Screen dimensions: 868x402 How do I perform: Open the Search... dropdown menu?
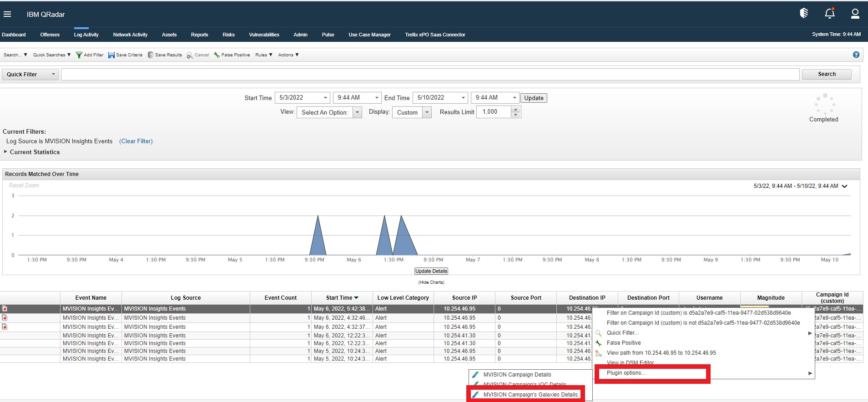pos(15,55)
